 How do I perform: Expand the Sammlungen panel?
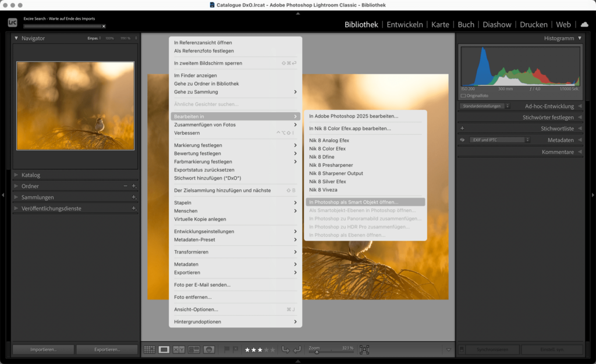click(16, 197)
